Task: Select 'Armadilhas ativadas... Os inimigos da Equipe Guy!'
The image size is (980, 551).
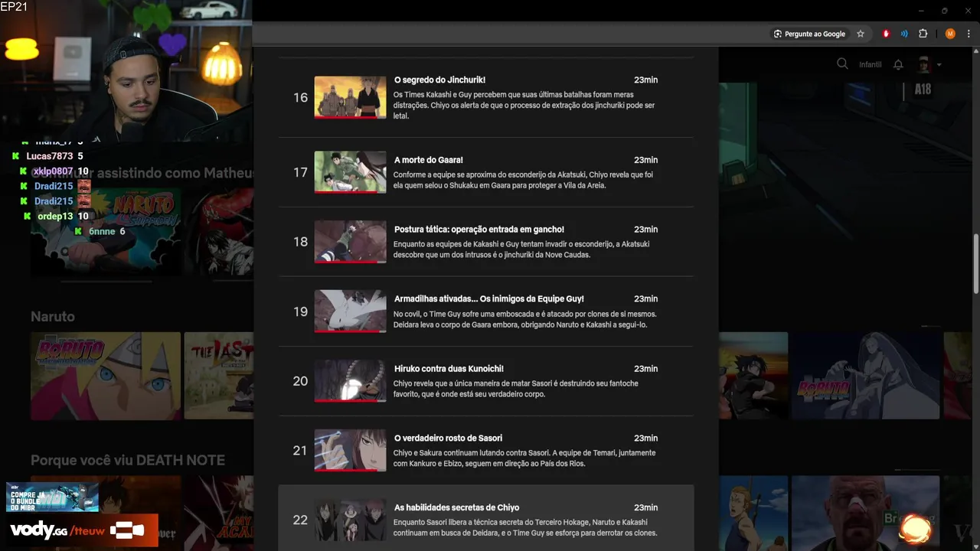Action: pyautogui.click(x=489, y=298)
